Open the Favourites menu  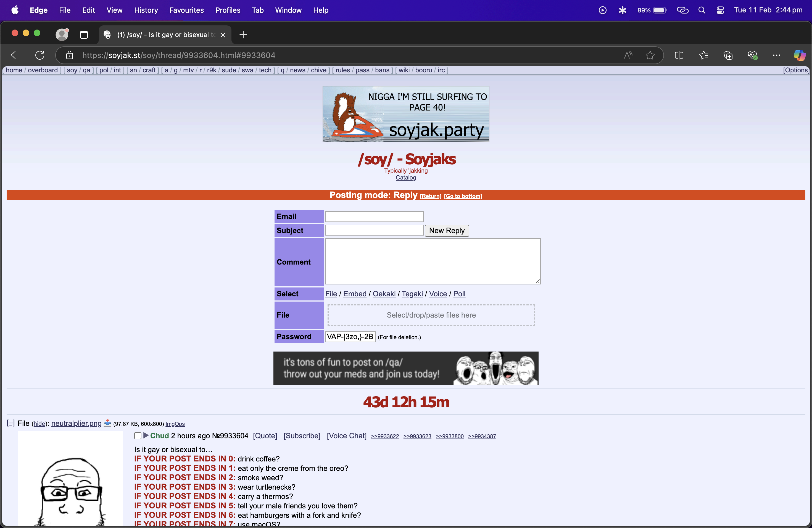[x=186, y=10]
